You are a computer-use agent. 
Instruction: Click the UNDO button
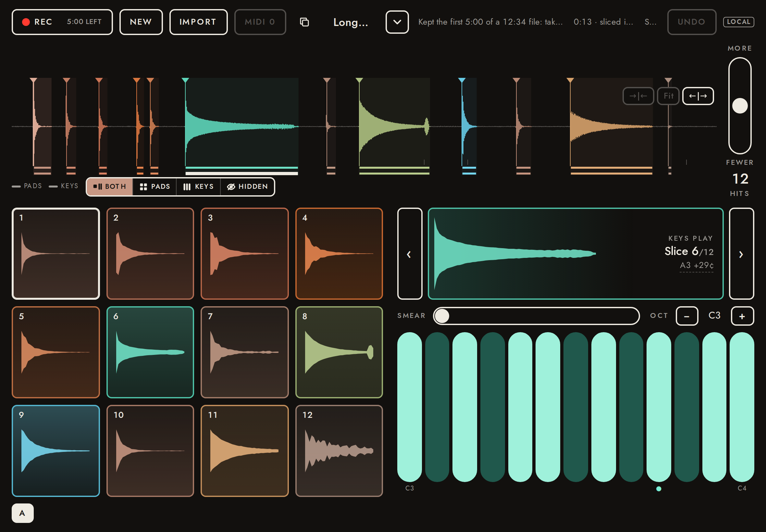[691, 22]
